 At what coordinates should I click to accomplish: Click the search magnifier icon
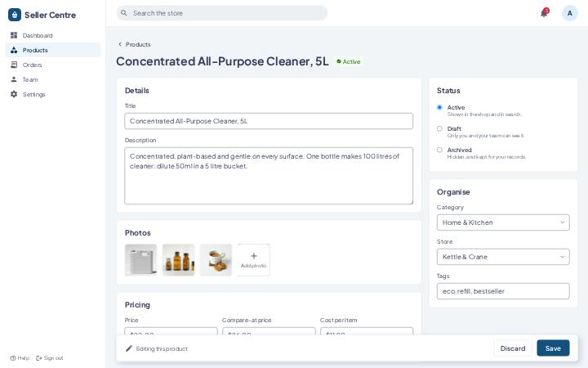pos(124,13)
